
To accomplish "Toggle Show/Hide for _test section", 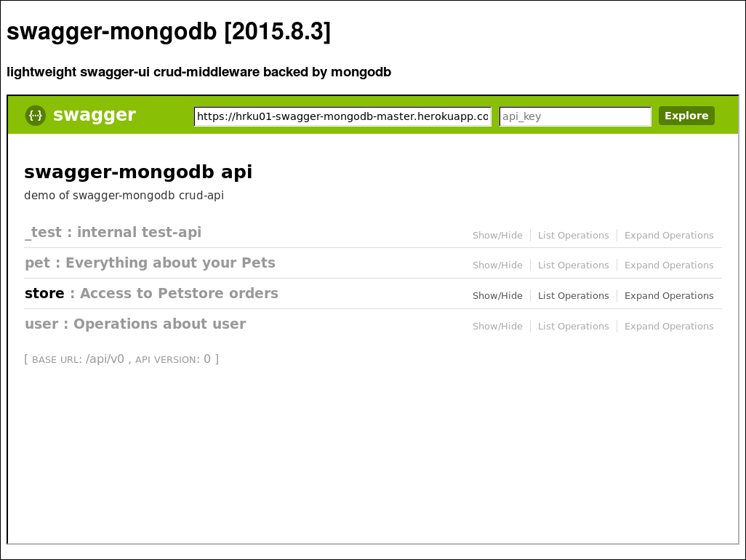I will coord(497,235).
